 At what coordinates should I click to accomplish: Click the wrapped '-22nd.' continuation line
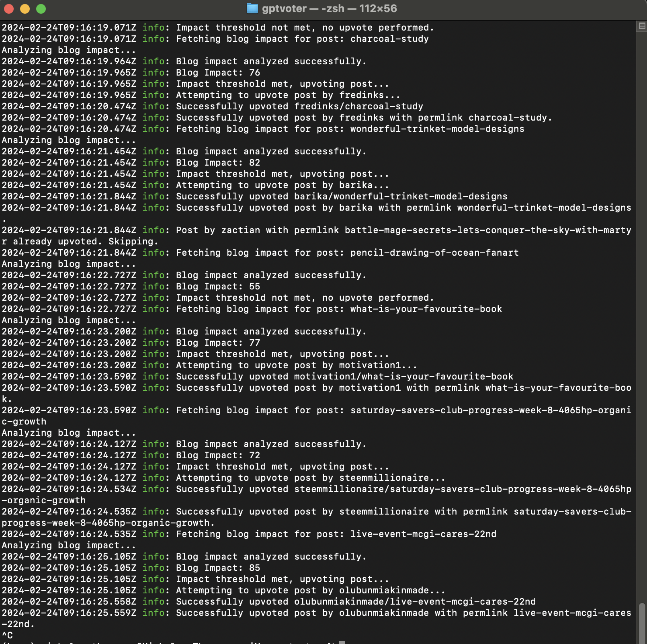[18, 624]
